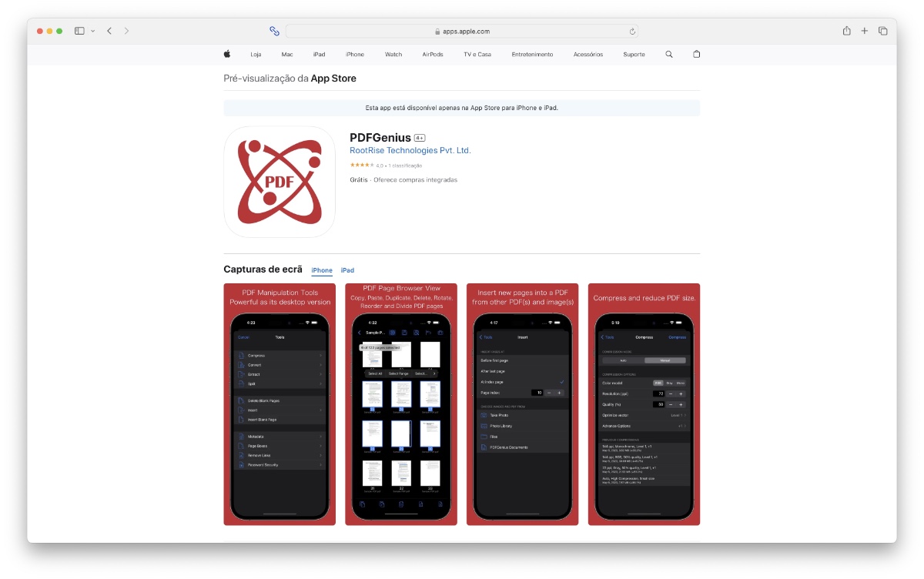Click the Apple logo in navigation bar

[227, 55]
